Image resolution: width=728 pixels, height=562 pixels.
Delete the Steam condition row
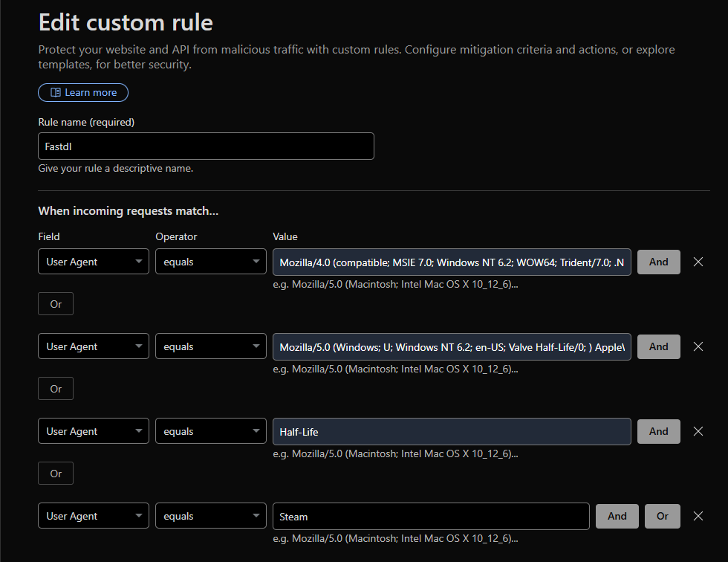click(698, 516)
